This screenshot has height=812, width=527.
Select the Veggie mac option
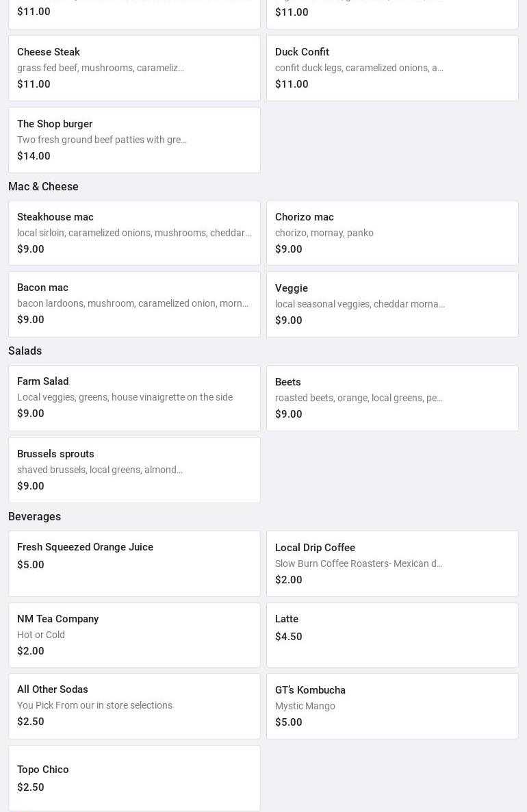[392, 304]
